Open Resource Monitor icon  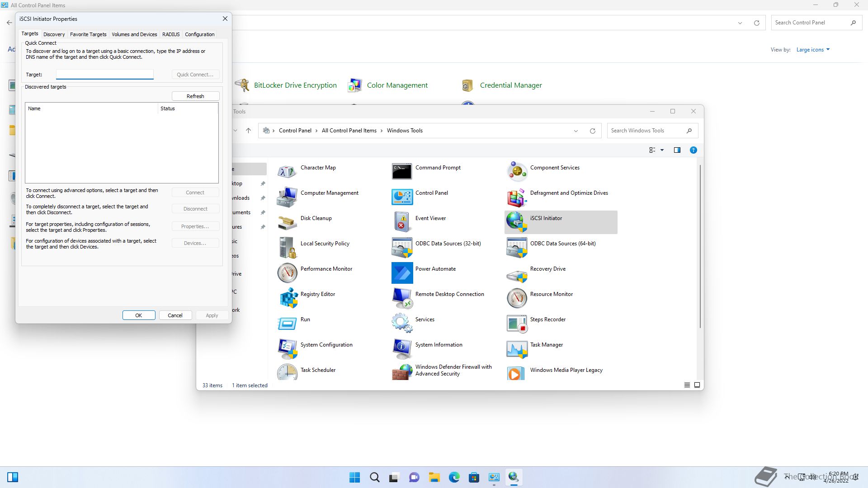(517, 298)
